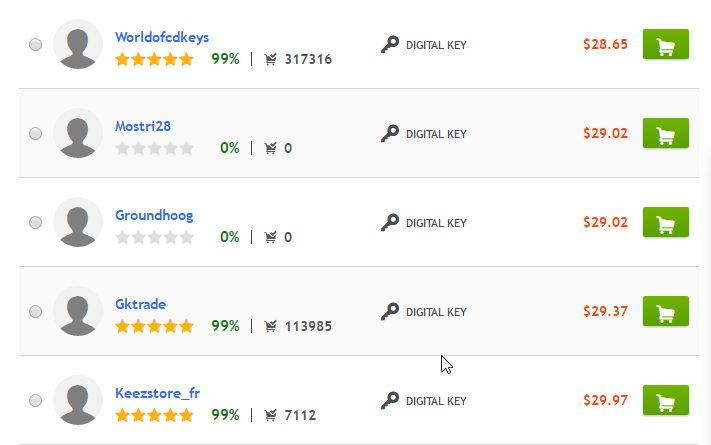This screenshot has height=445, width=711.
Task: Click Mostri28 seller avatar icon
Action: click(78, 133)
